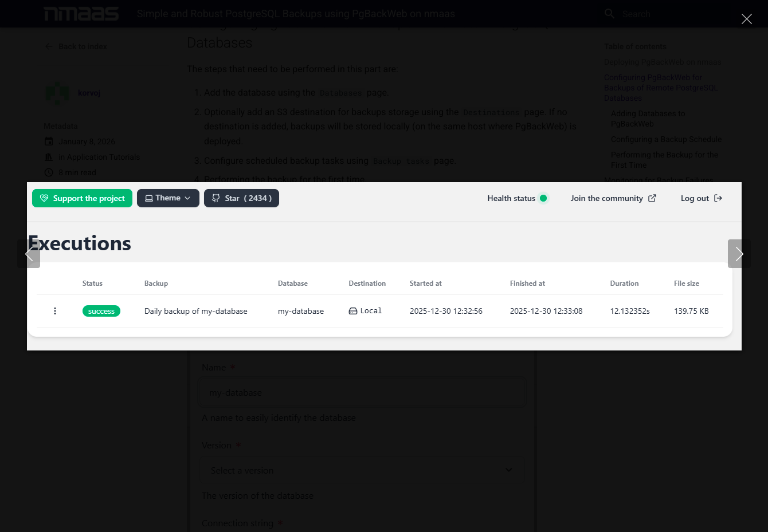Click korvoj author avatar
768x532 pixels.
[57, 93]
